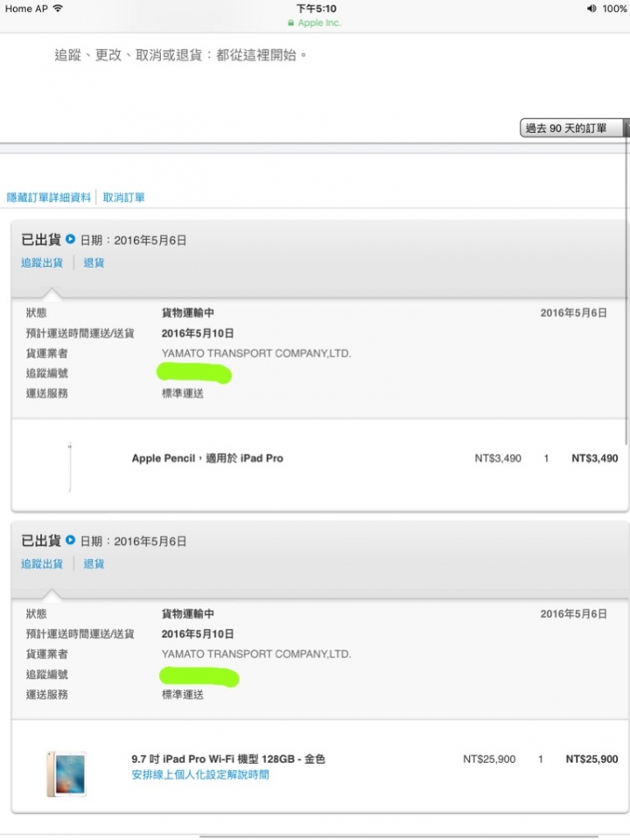The height and width of the screenshot is (840, 630).
Task: Click the blue arrow icon beside the iPad Pro 已出貨 heading
Action: click(x=70, y=540)
